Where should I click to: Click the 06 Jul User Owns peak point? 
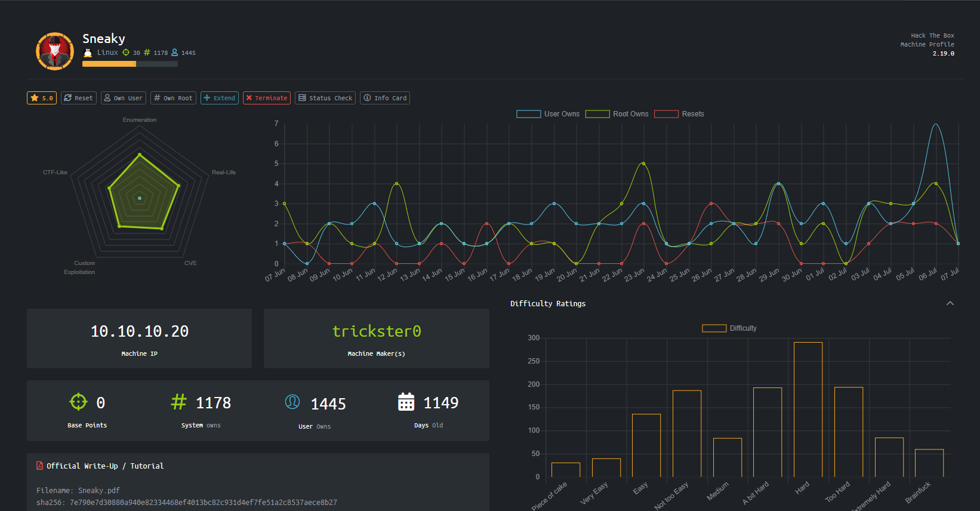coord(936,124)
